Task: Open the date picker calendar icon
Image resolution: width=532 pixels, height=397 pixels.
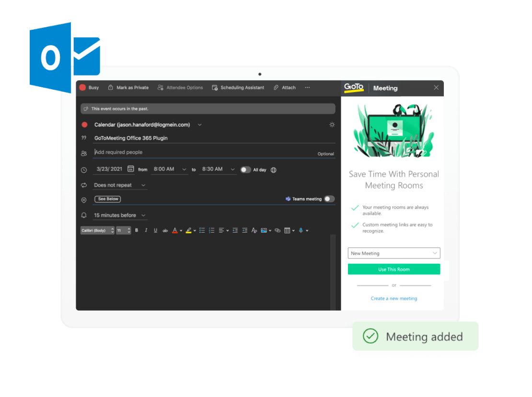Action: click(x=131, y=169)
